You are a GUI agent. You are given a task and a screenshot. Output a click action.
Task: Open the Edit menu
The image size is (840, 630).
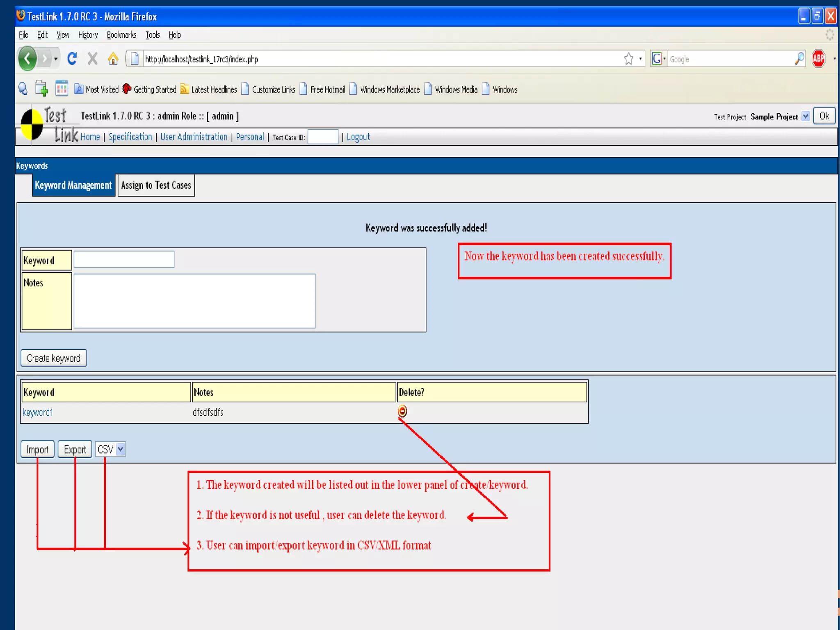(x=42, y=35)
